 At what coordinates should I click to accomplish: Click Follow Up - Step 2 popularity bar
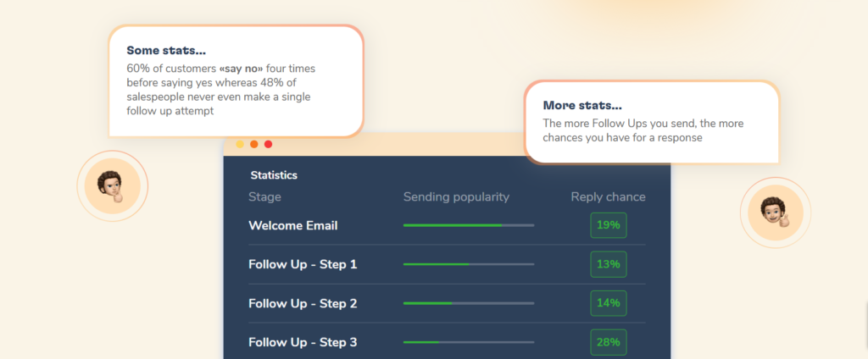click(x=469, y=303)
